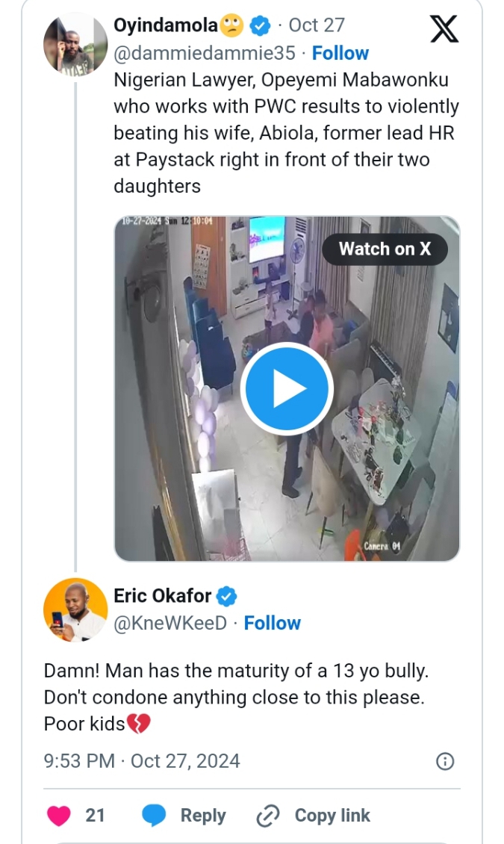
Task: Click the Reply text label
Action: 203,816
